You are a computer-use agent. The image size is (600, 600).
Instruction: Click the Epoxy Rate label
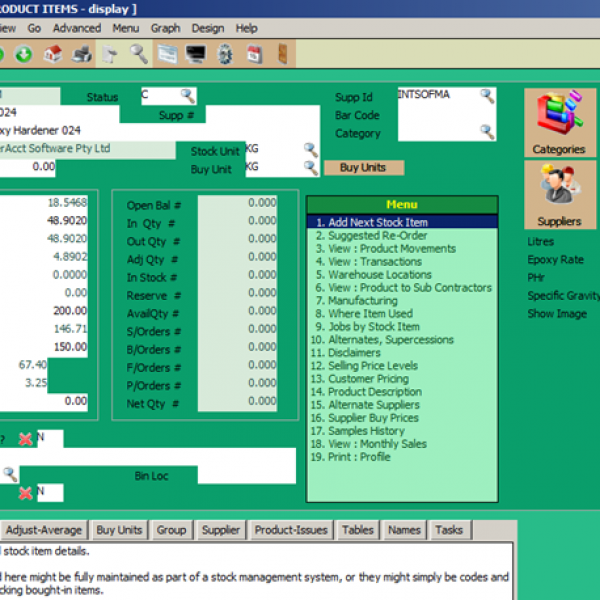point(556,259)
